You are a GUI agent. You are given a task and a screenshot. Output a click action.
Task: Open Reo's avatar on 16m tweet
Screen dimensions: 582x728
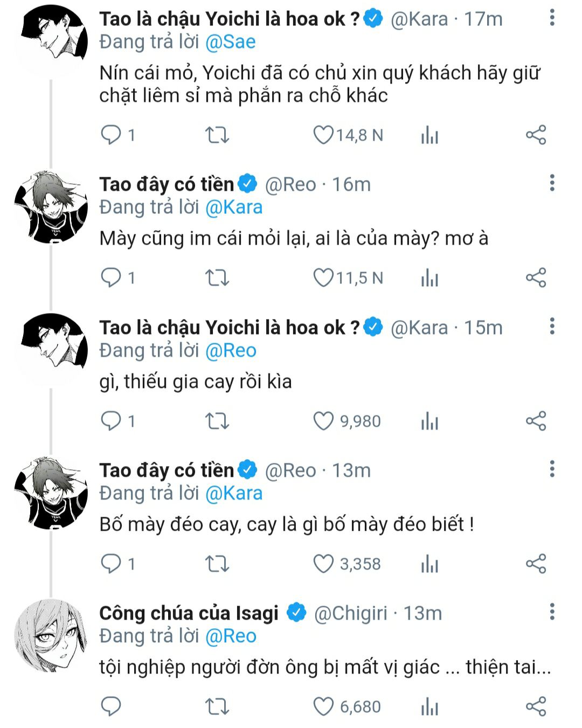[x=51, y=207]
